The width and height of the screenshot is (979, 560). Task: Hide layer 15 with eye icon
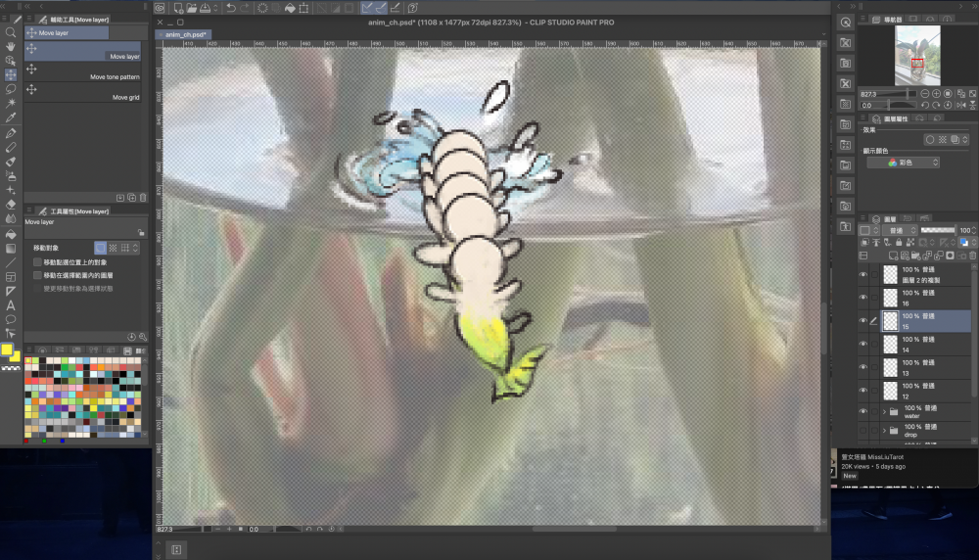[863, 320]
